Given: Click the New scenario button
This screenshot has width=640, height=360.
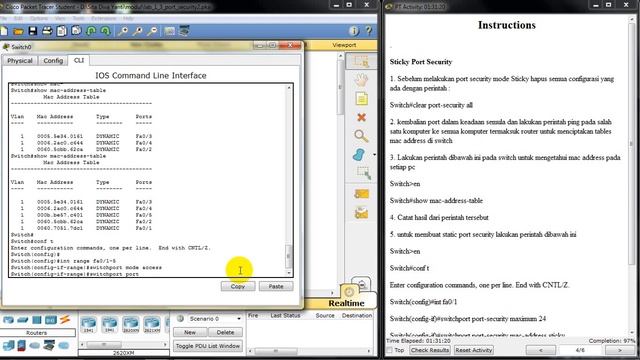Looking at the screenshot, I should [x=190, y=332].
